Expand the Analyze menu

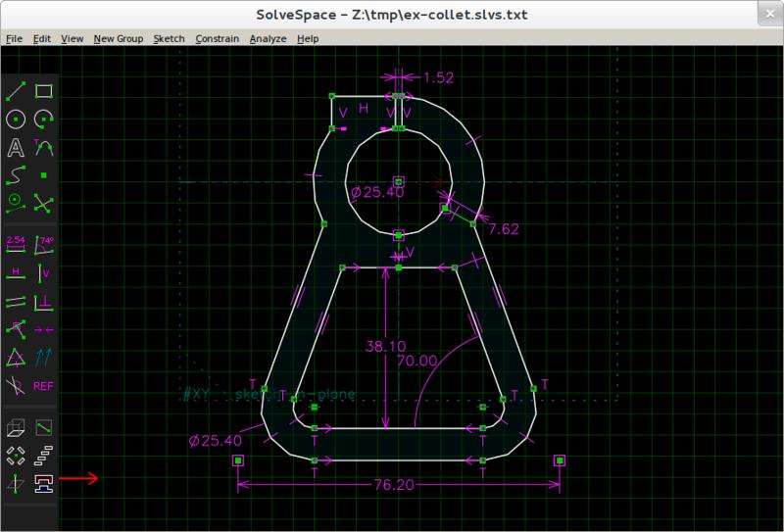(268, 39)
